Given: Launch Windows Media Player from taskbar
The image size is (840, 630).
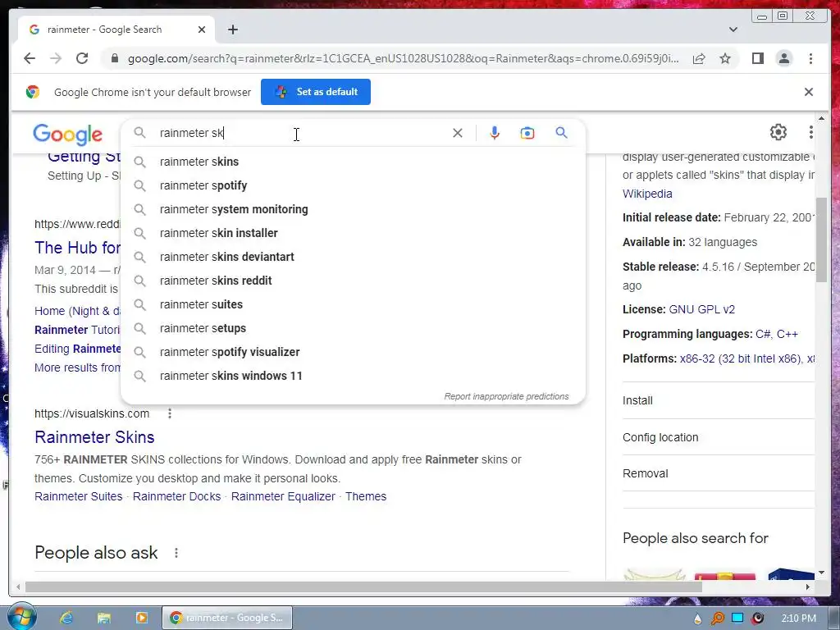Looking at the screenshot, I should pos(141,618).
